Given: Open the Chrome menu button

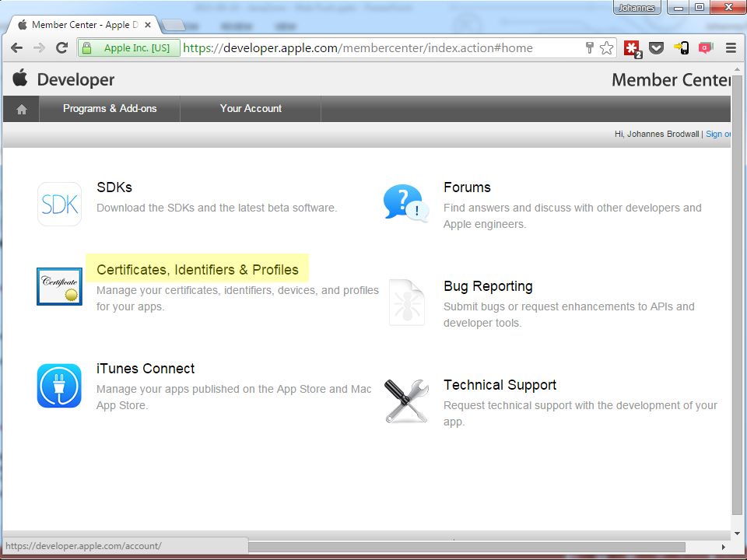Looking at the screenshot, I should pos(731,47).
